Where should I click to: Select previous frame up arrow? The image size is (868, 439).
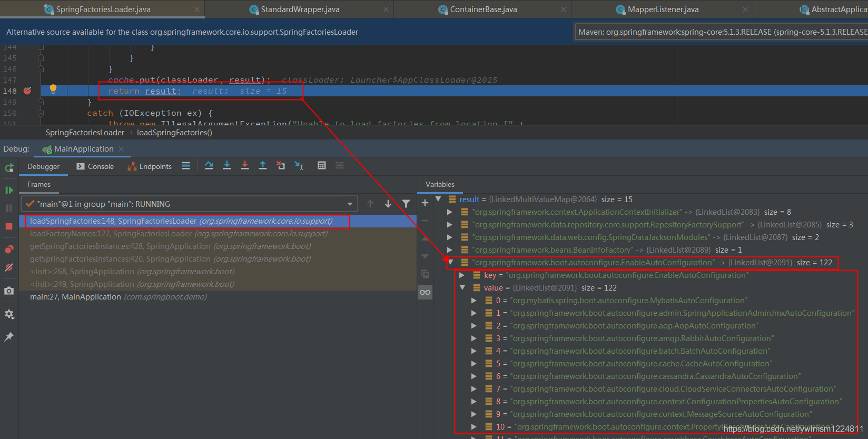tap(370, 204)
